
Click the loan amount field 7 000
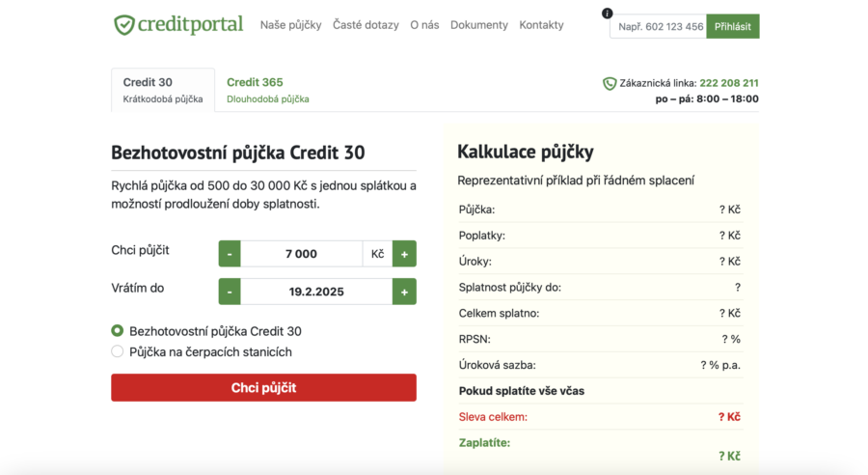(301, 254)
